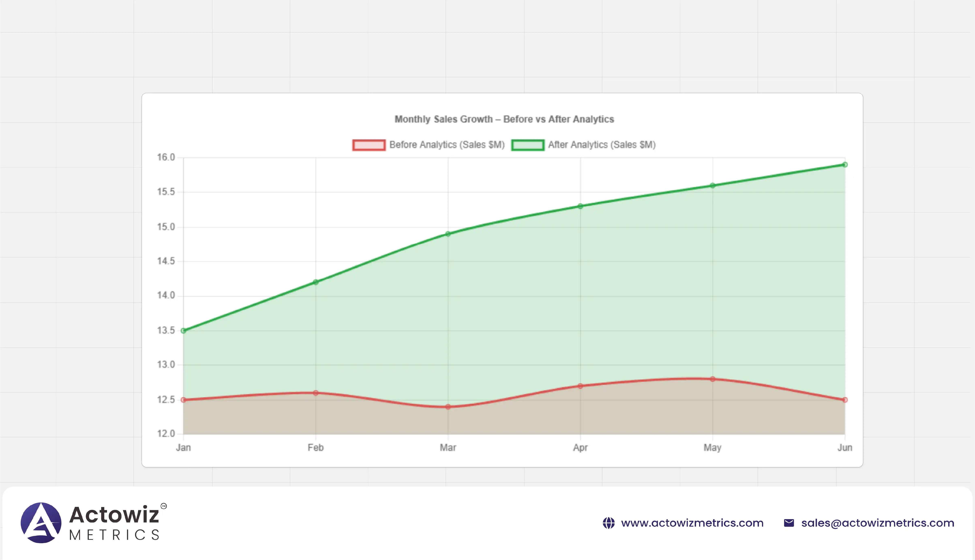Click the red April data point
The image size is (975, 560).
(581, 386)
